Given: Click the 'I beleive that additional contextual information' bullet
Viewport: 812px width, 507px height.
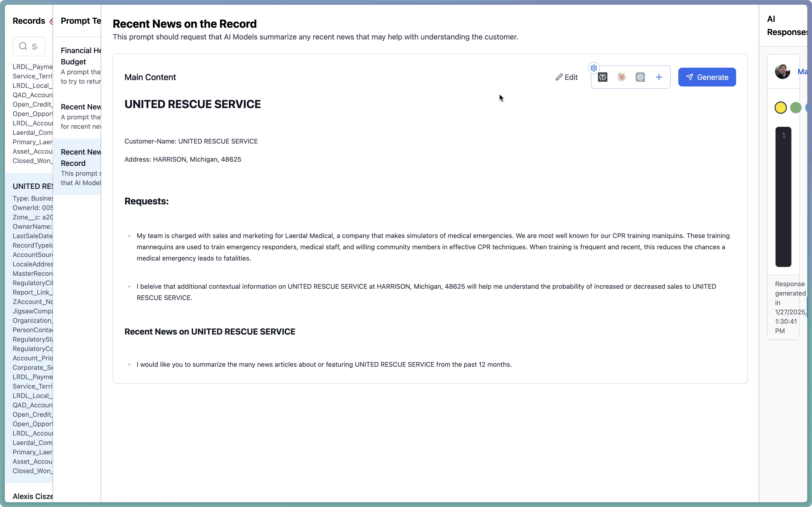Looking at the screenshot, I should pos(426,292).
